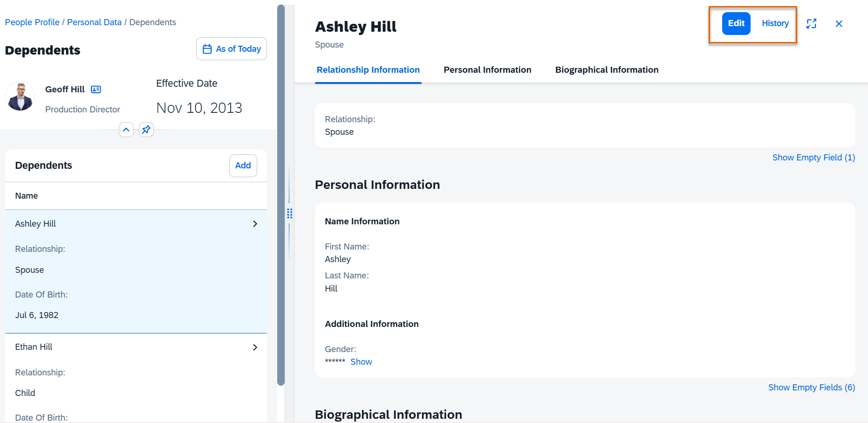
Task: Click the pin header icon
Action: 146,130
